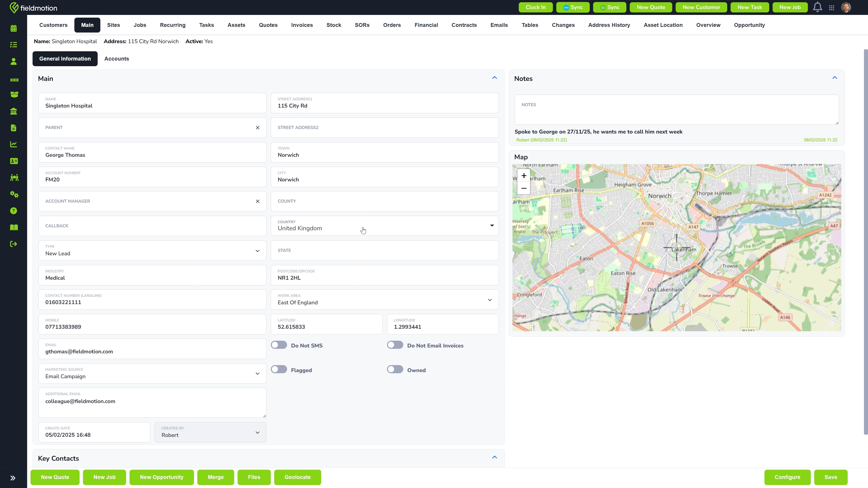Switch to the Accounts tab
Image resolution: width=868 pixels, height=488 pixels.
click(117, 59)
